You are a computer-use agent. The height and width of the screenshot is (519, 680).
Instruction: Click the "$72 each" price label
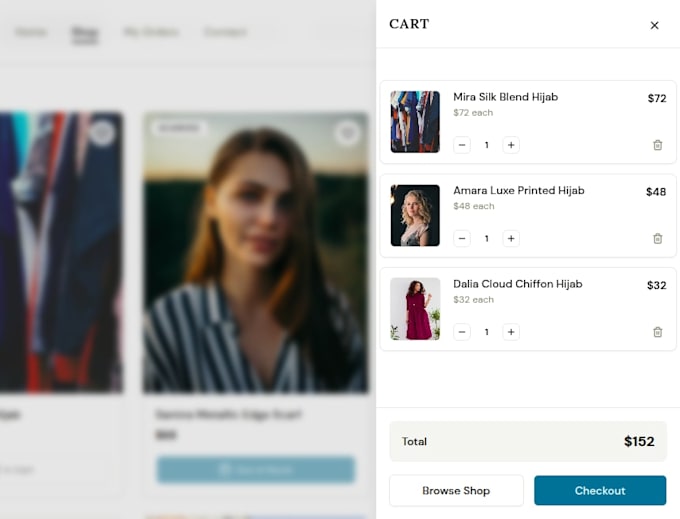click(473, 113)
